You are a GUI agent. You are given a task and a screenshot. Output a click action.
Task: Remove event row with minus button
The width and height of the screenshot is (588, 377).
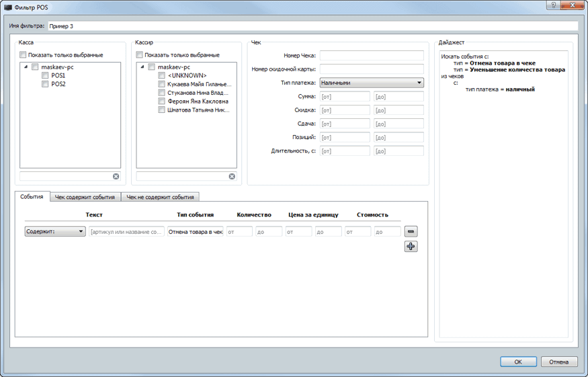411,231
